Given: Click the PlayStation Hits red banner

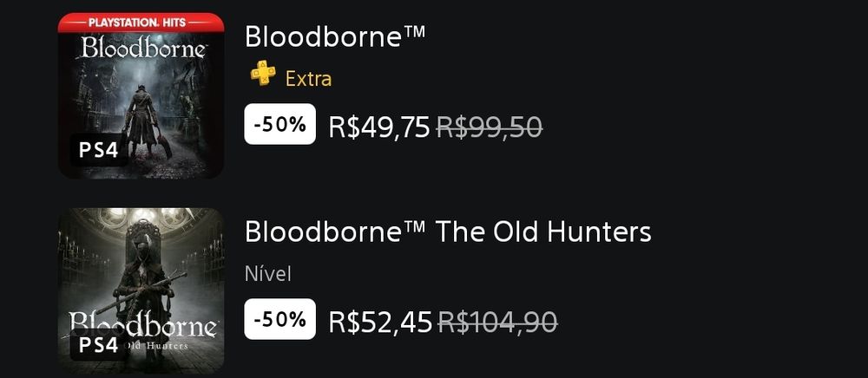Looking at the screenshot, I should pyautogui.click(x=141, y=20).
